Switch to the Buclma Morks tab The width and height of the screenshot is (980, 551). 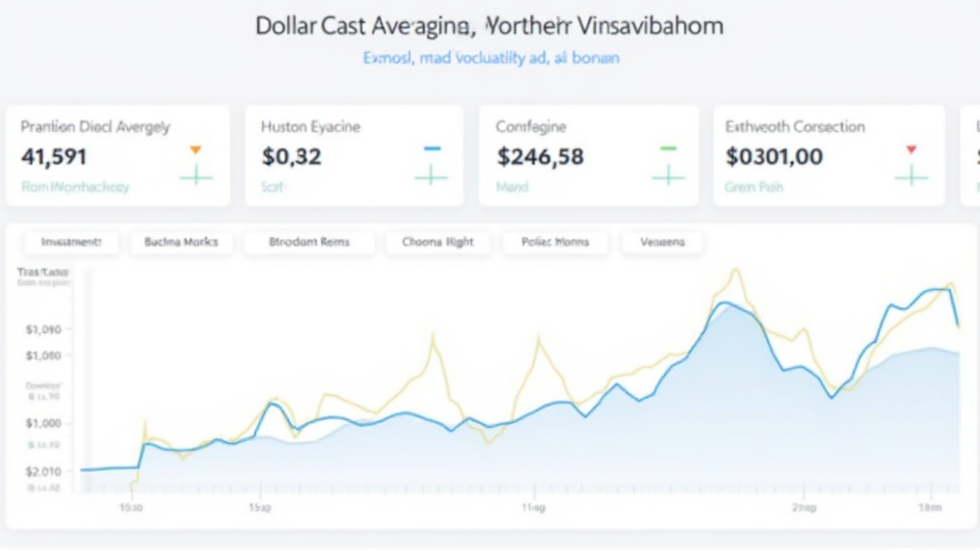(x=181, y=242)
